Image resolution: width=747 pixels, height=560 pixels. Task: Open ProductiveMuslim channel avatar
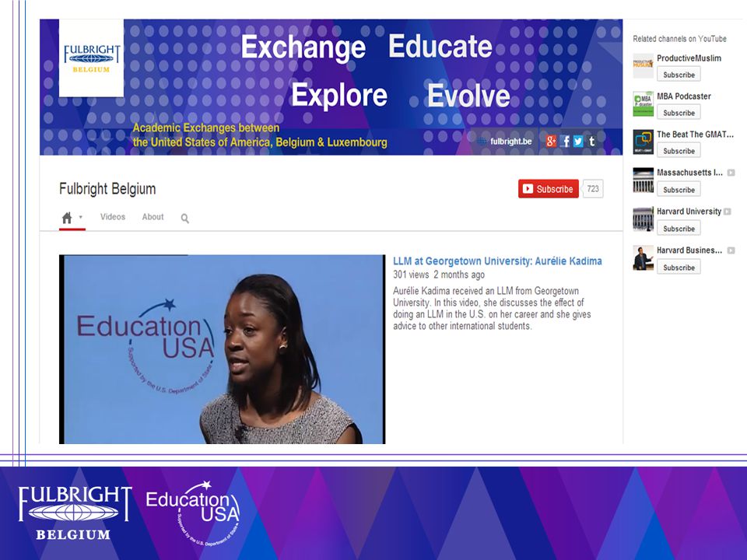[644, 65]
